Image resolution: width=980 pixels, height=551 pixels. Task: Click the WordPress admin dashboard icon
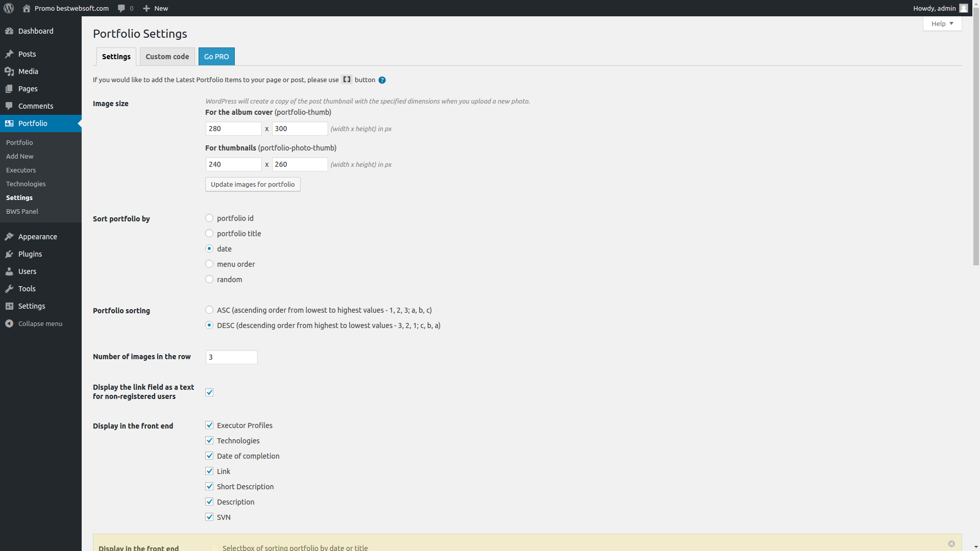pos(9,8)
